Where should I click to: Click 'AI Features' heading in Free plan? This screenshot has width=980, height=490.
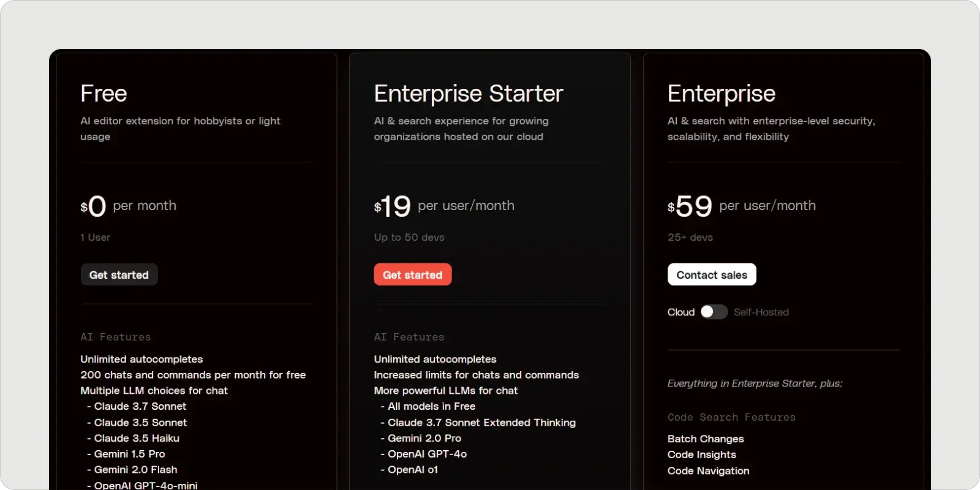[x=115, y=337]
